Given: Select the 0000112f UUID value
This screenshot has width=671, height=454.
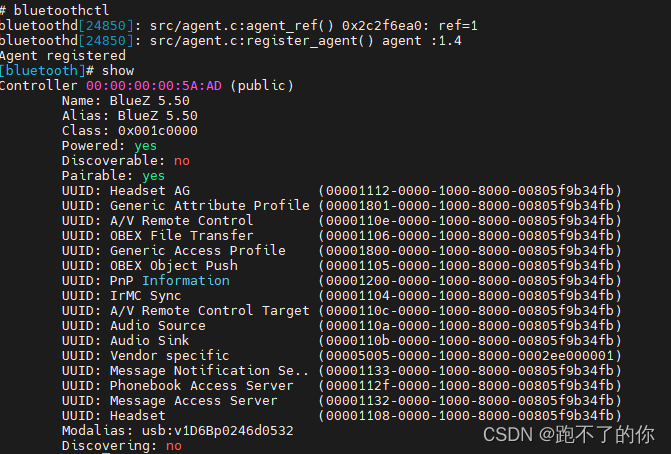Looking at the screenshot, I should point(470,386).
